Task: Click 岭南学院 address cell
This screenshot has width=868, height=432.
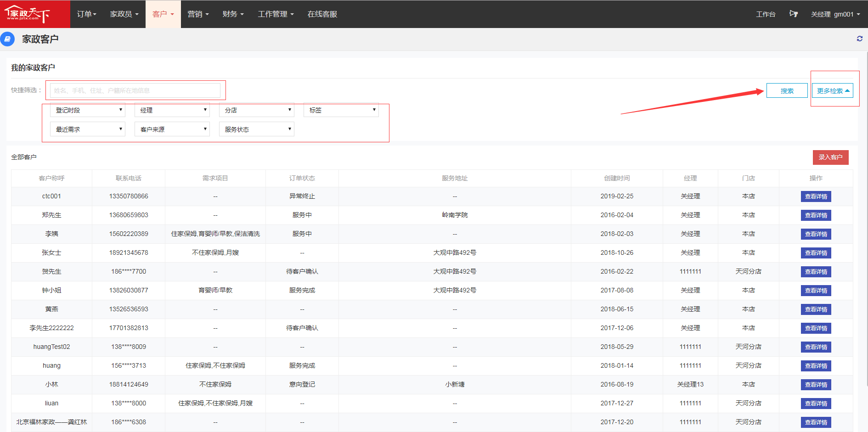Action: [455, 215]
